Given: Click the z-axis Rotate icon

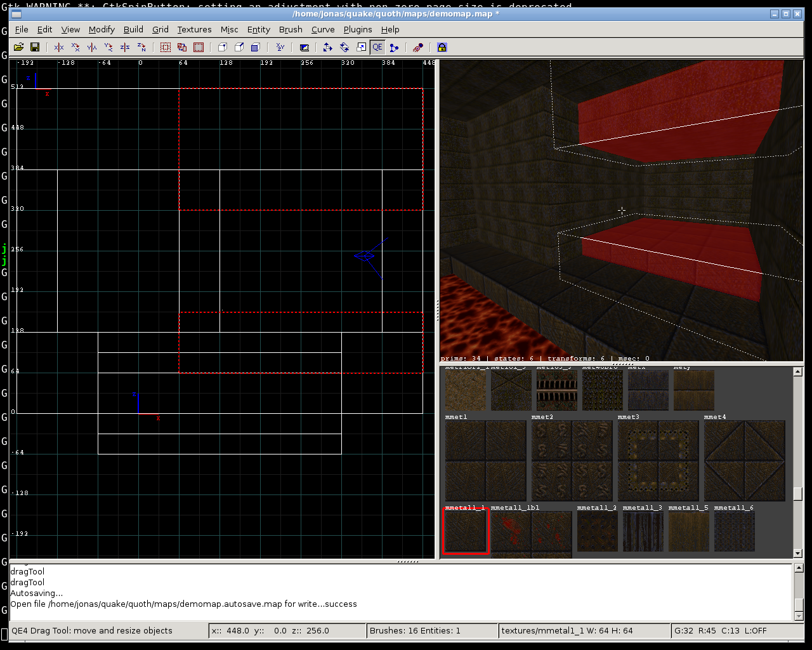Looking at the screenshot, I should click(x=141, y=47).
